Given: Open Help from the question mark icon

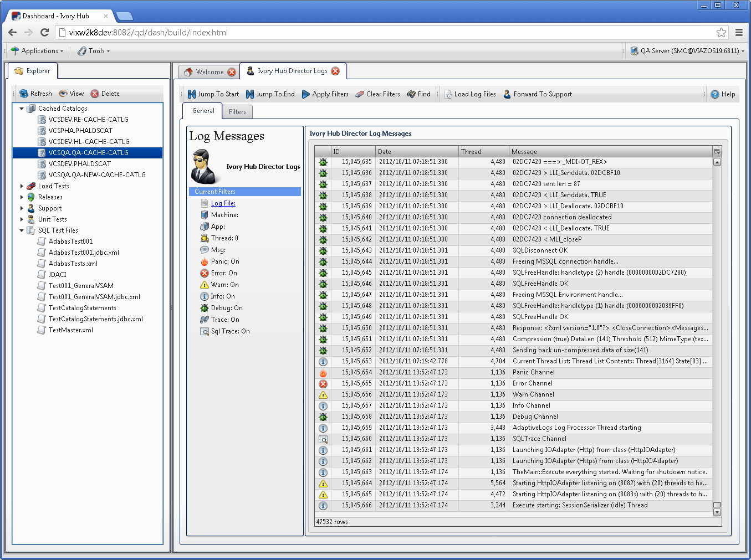Looking at the screenshot, I should [x=715, y=94].
